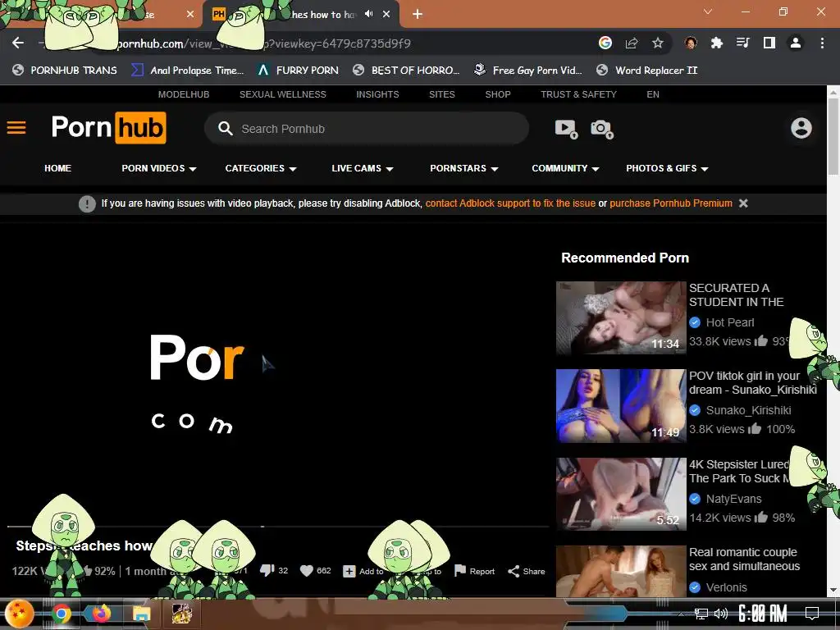Open TRUST & SAFETY in the top bar
The image size is (840, 630).
click(x=578, y=94)
